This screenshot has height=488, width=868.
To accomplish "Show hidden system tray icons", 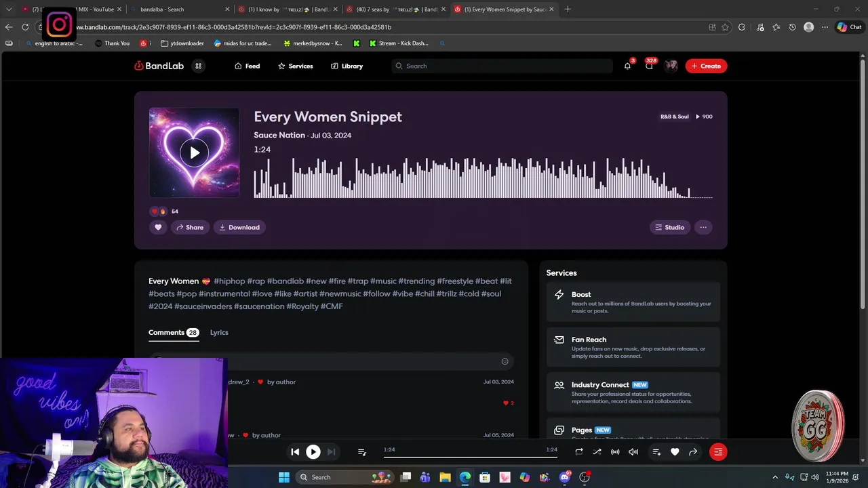I will pos(776,477).
